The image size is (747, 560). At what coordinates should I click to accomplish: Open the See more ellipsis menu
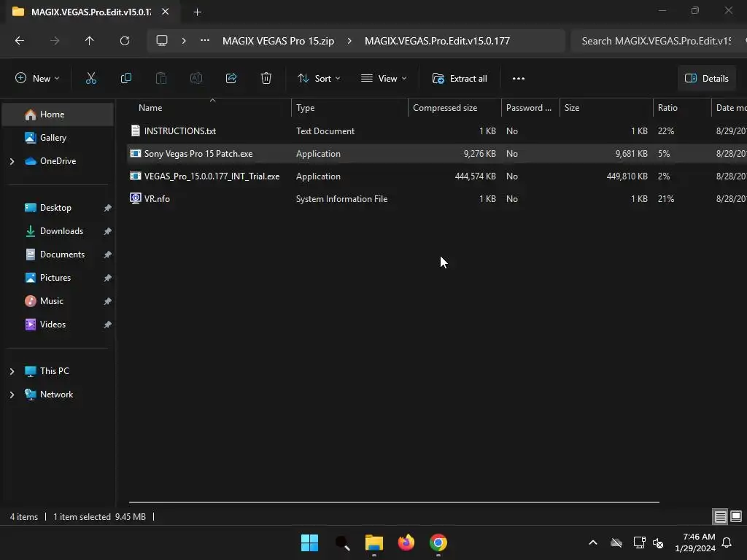pos(519,79)
